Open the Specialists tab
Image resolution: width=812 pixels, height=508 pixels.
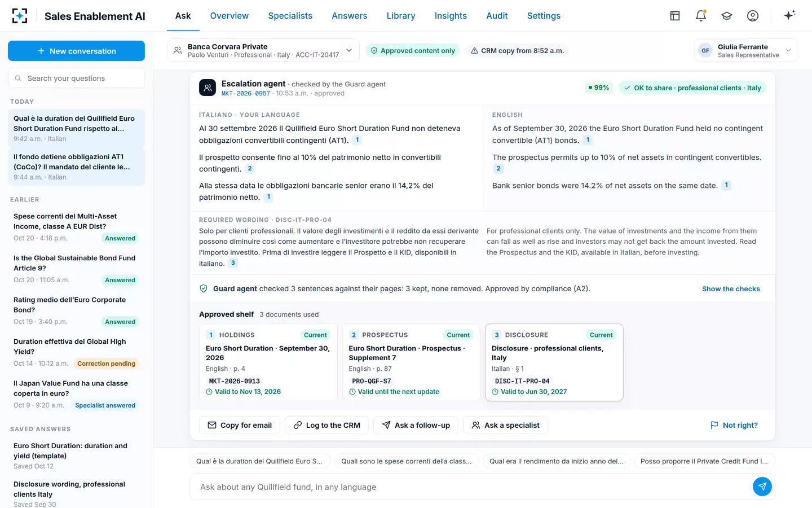coord(290,16)
